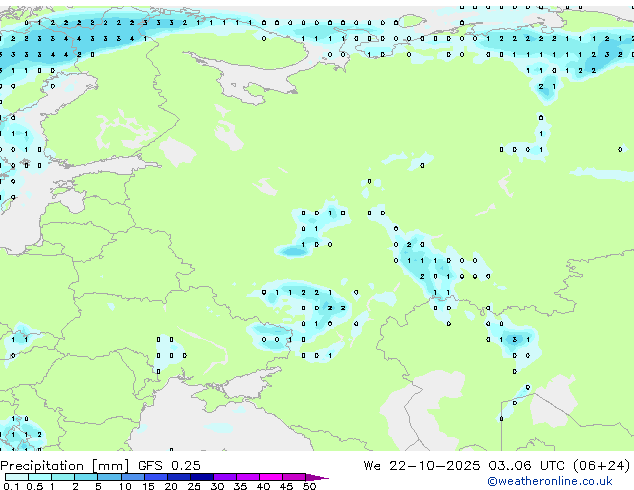Click the '35' legend scale label
Viewport: 634px width, 490px height.
click(240, 486)
